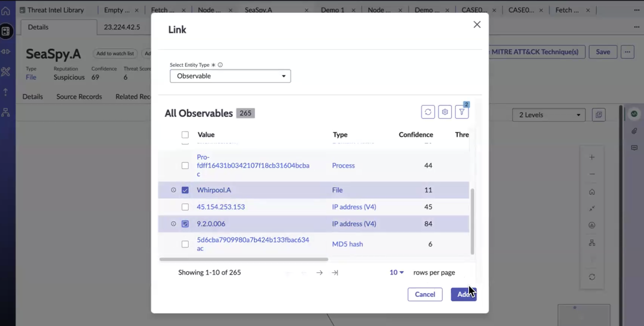Viewport: 644px width, 326px height.
Task: Uncheck the Whirpool.A row checkbox
Action: coord(185,190)
